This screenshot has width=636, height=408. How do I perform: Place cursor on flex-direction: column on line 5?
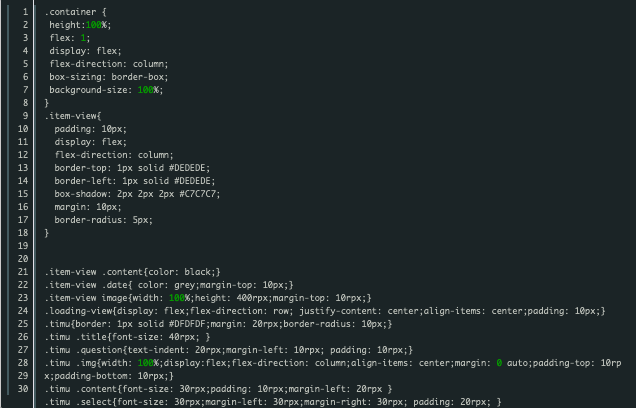(x=109, y=64)
